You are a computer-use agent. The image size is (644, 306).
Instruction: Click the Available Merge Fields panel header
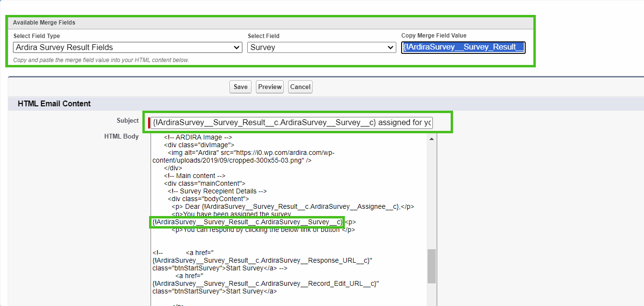pyautogui.click(x=44, y=23)
